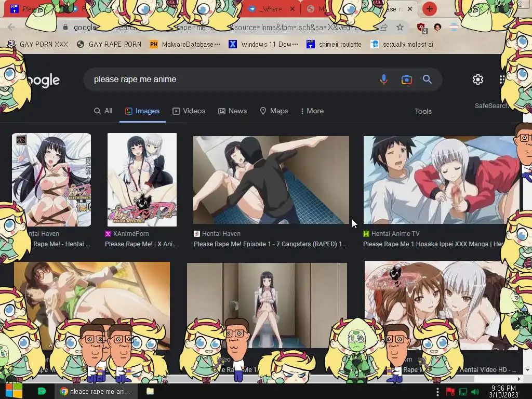Open the MalwareDatabase bookmark
532x399 pixels.
[x=185, y=44]
